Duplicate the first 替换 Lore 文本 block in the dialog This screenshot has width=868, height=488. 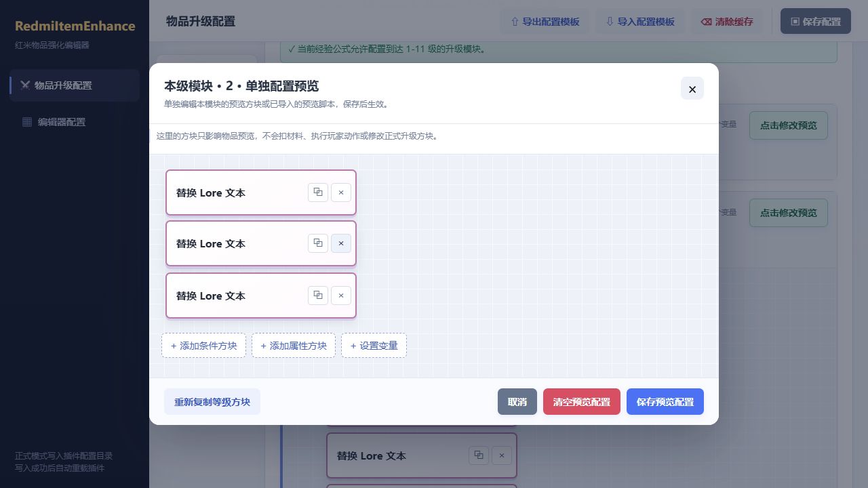click(x=318, y=192)
